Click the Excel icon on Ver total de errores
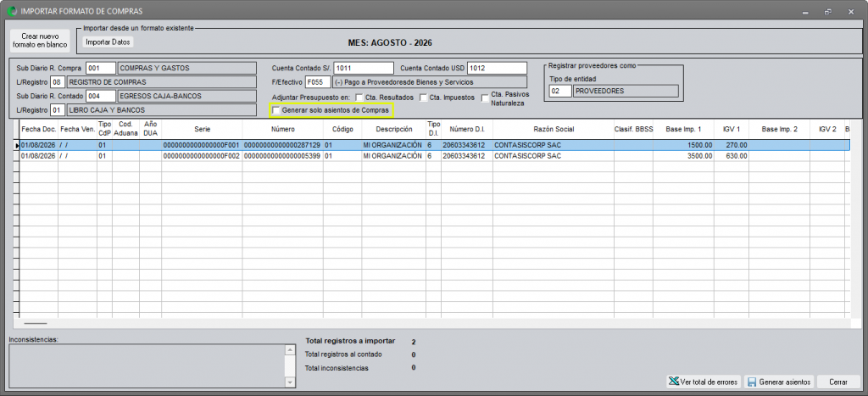Screen dimensions: 868x396 (x=674, y=382)
